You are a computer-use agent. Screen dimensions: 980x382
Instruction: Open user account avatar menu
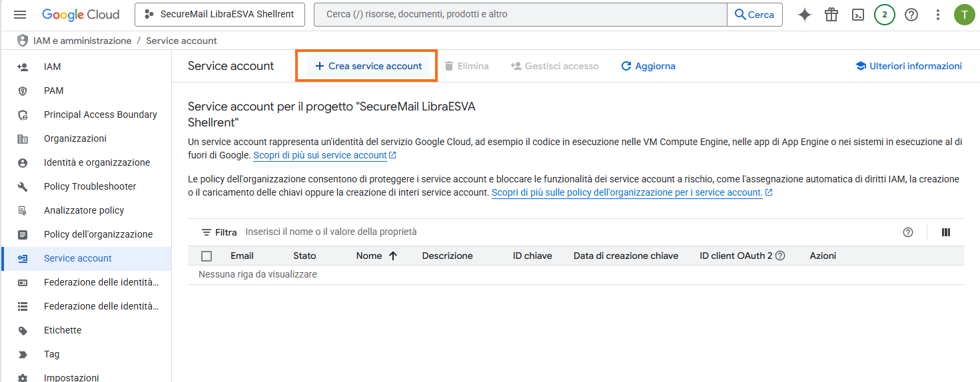click(x=964, y=15)
